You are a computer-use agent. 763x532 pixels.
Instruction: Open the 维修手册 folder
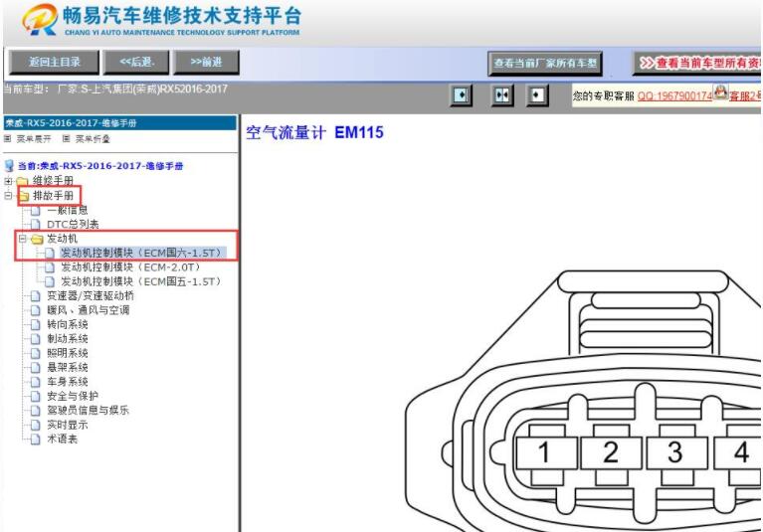click(x=53, y=181)
